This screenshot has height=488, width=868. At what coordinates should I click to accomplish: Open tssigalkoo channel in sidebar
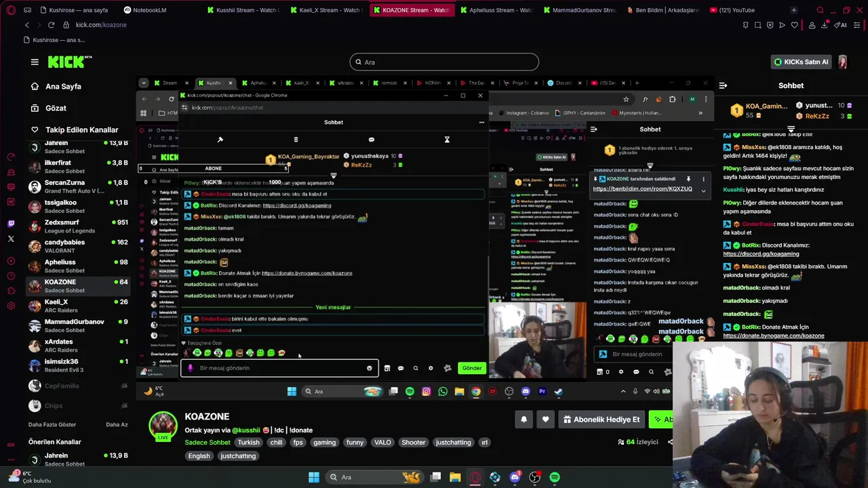[78, 206]
